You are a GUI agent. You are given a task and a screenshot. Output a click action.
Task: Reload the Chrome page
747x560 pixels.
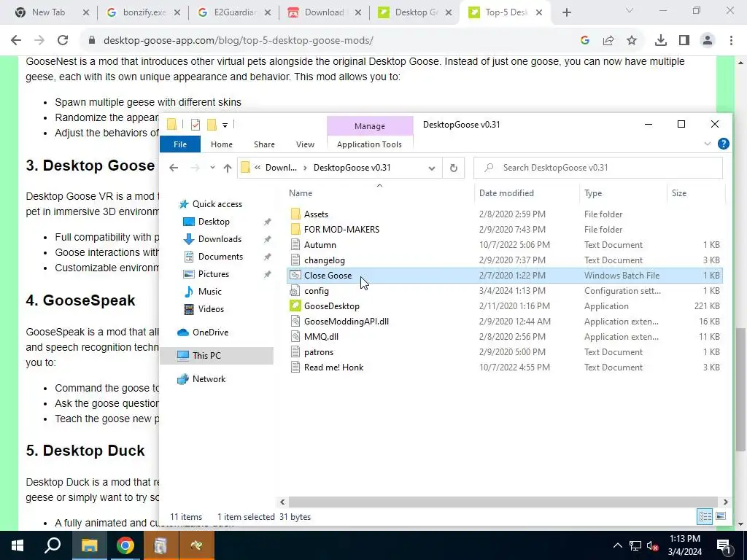[x=63, y=41]
